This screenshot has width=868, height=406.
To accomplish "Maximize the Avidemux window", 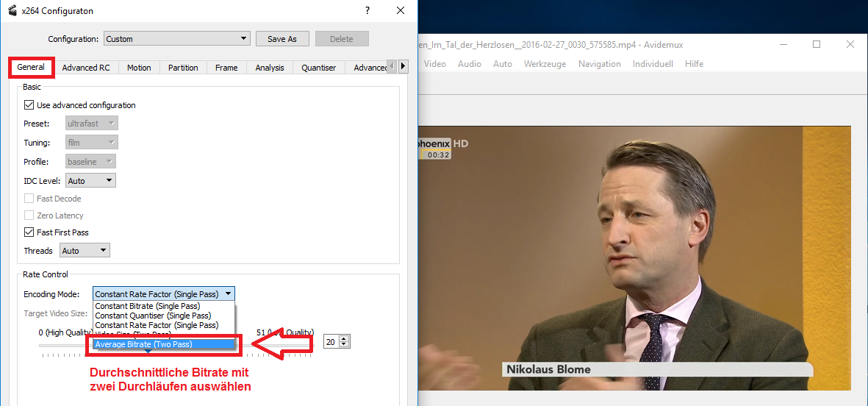I will coord(817,45).
